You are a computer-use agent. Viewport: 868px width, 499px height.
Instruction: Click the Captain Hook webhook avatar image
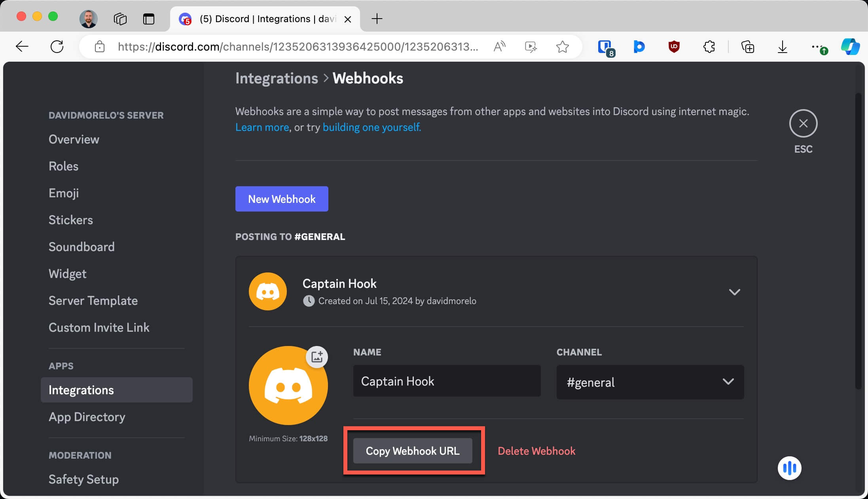(x=267, y=291)
